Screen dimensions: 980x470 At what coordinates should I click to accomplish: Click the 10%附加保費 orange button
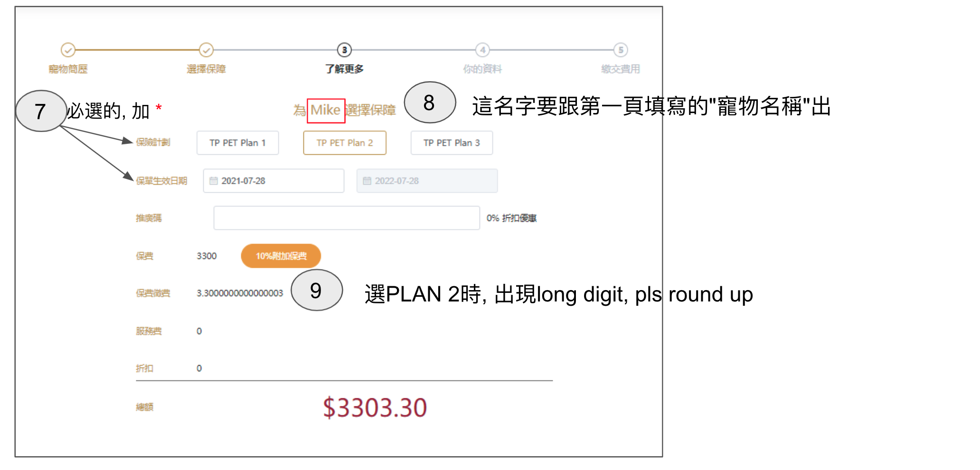click(281, 256)
